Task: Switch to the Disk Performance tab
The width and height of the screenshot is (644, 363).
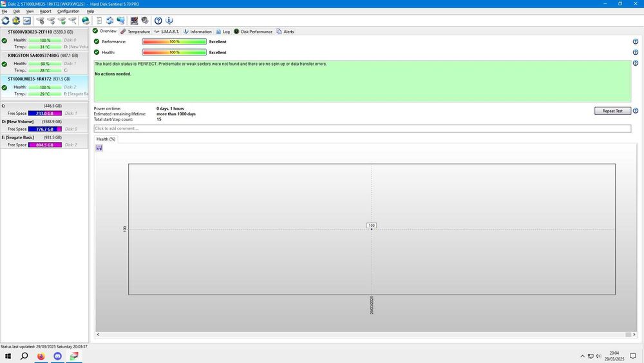Action: (253, 32)
